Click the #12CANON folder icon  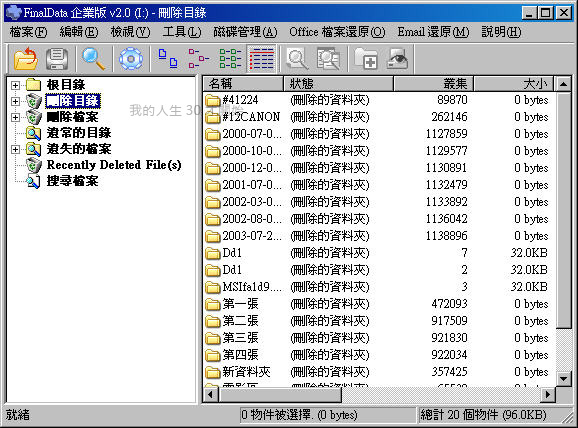pos(213,117)
